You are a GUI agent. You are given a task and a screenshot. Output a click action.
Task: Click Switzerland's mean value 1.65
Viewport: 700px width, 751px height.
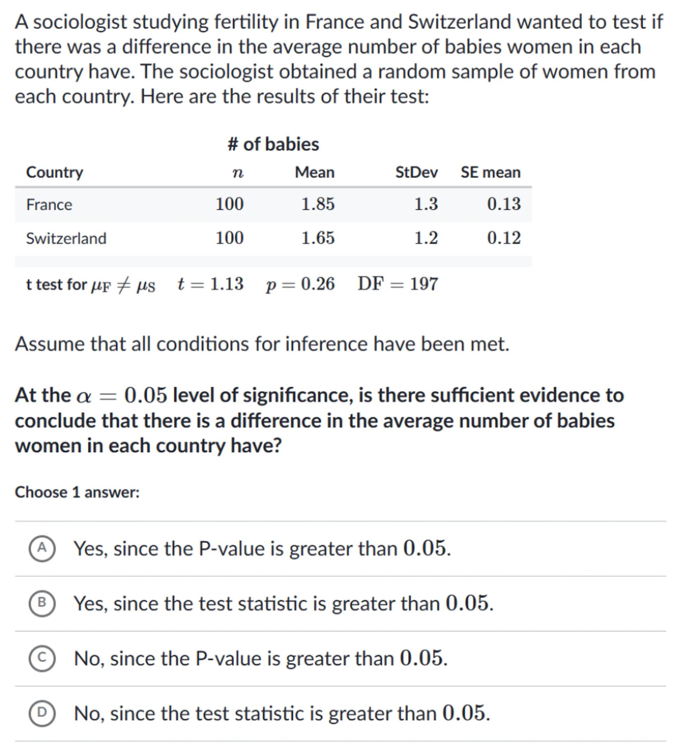[x=318, y=238]
